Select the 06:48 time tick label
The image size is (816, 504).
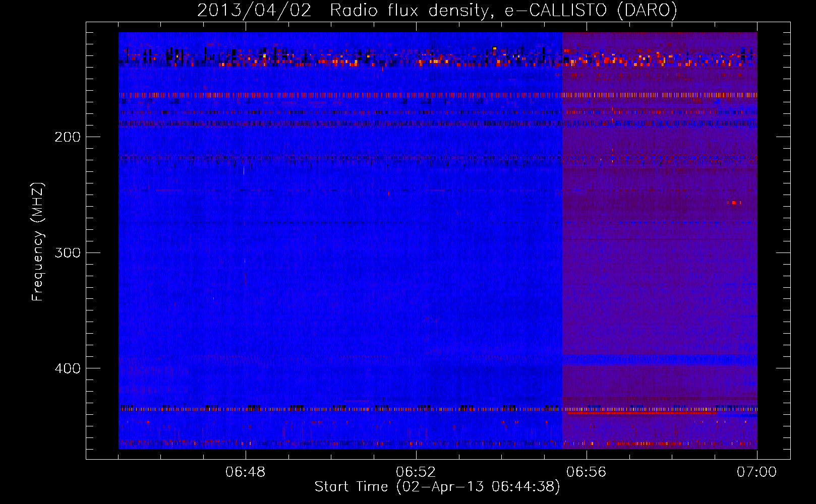[246, 472]
